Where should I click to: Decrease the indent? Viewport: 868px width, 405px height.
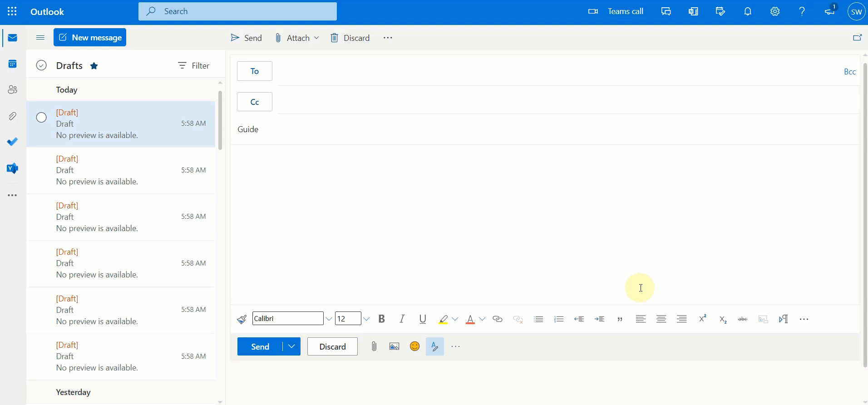tap(579, 319)
